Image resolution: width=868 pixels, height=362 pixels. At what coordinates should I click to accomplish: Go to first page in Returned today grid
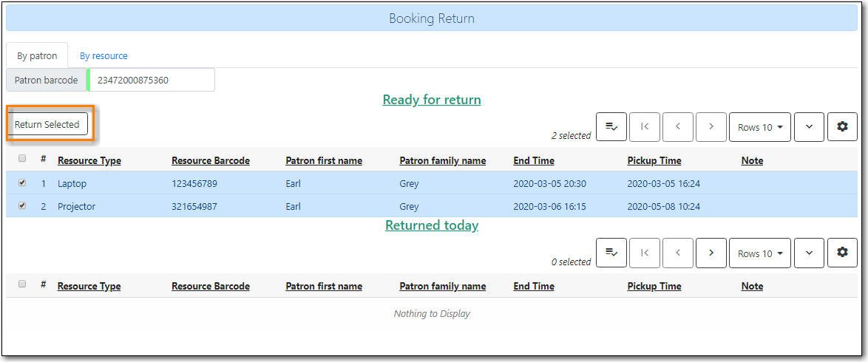tap(645, 253)
